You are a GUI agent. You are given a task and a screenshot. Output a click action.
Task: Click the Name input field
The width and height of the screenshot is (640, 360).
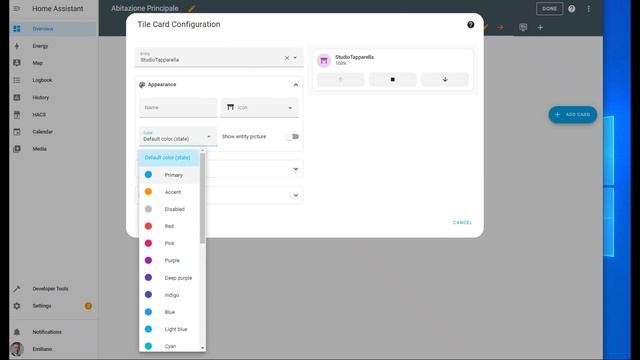point(178,108)
